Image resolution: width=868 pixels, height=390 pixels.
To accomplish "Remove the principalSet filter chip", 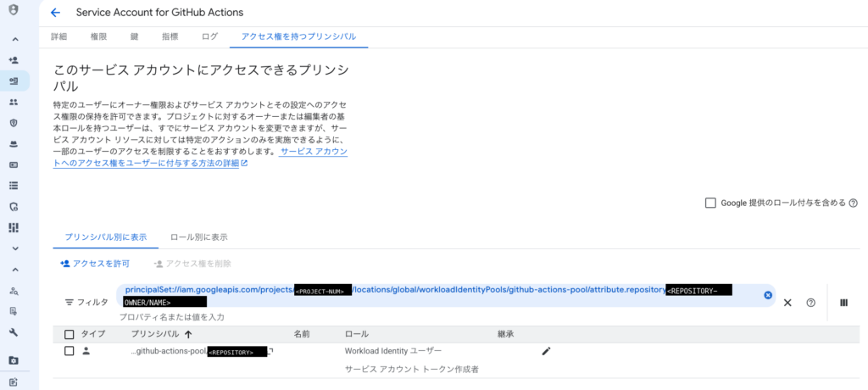I will (x=768, y=295).
